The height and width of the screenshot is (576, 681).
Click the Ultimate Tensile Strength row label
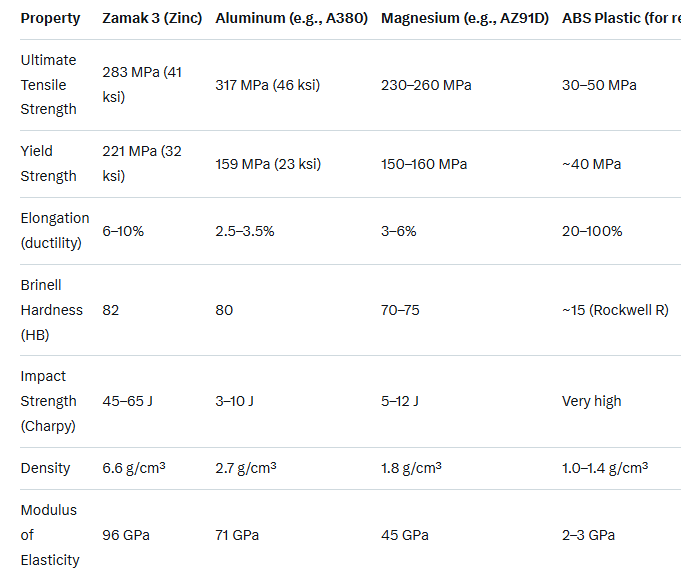coord(48,85)
